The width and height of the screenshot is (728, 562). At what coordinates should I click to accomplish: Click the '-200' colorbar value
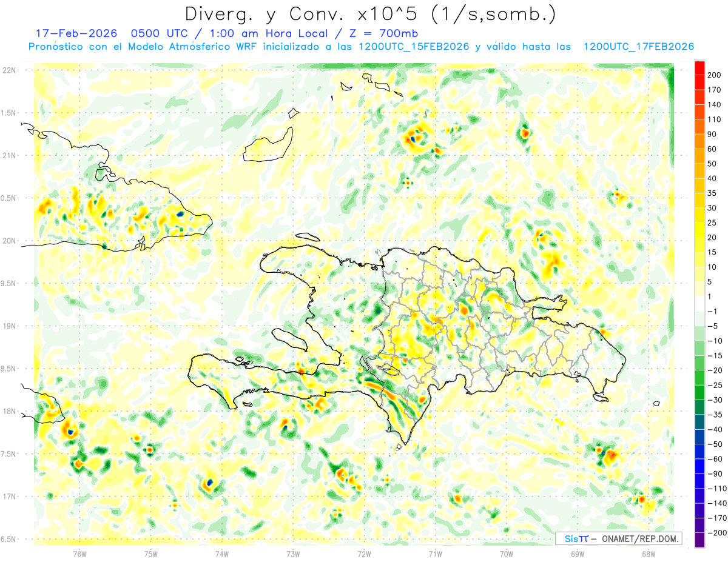[718, 532]
